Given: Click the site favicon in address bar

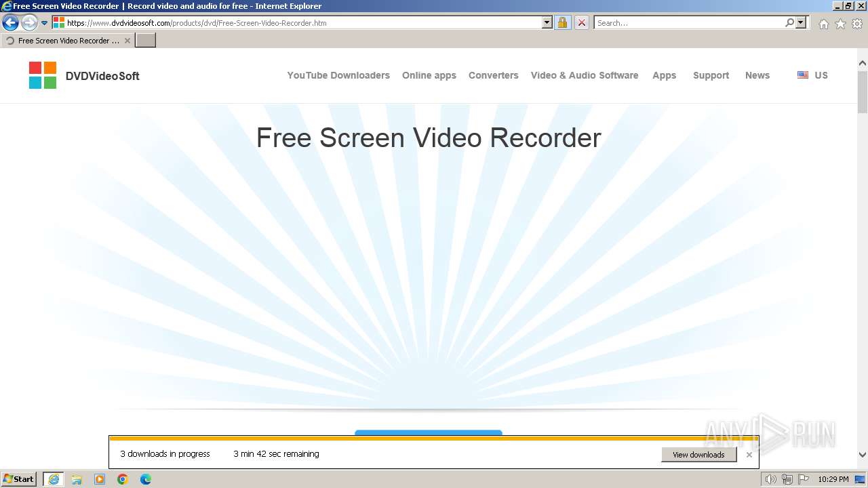Looking at the screenshot, I should (59, 22).
